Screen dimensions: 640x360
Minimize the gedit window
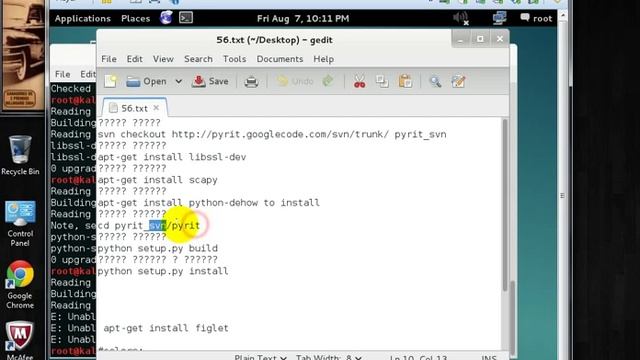460,39
